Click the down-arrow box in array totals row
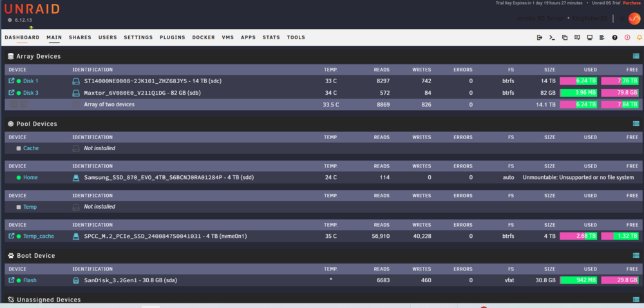The width and height of the screenshot is (644, 308). (x=14, y=104)
